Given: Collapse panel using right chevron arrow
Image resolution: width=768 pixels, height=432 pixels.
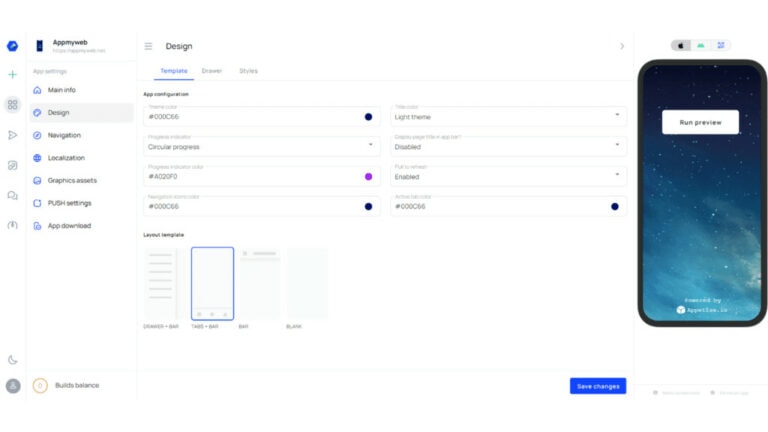Looking at the screenshot, I should [x=622, y=46].
